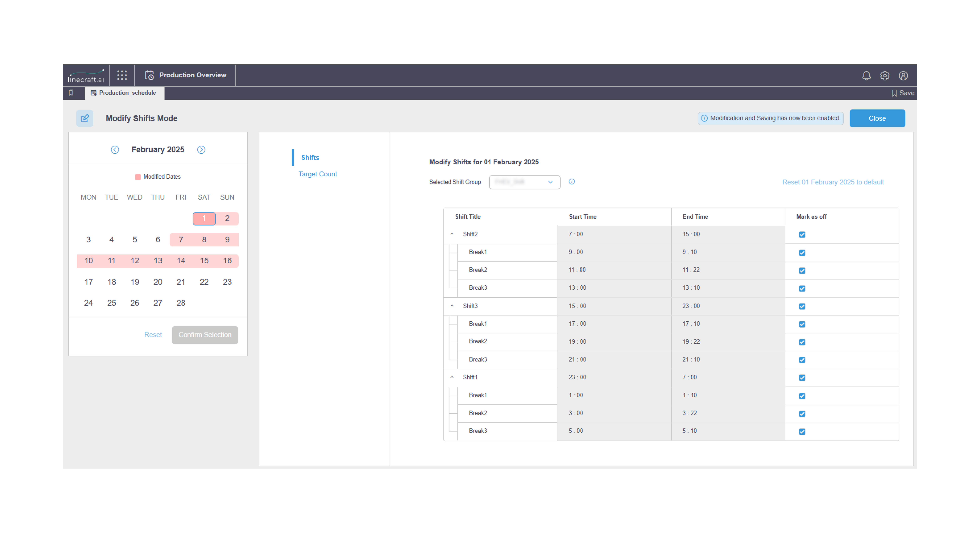
Task: Close Modify Shifts Mode
Action: tap(877, 118)
